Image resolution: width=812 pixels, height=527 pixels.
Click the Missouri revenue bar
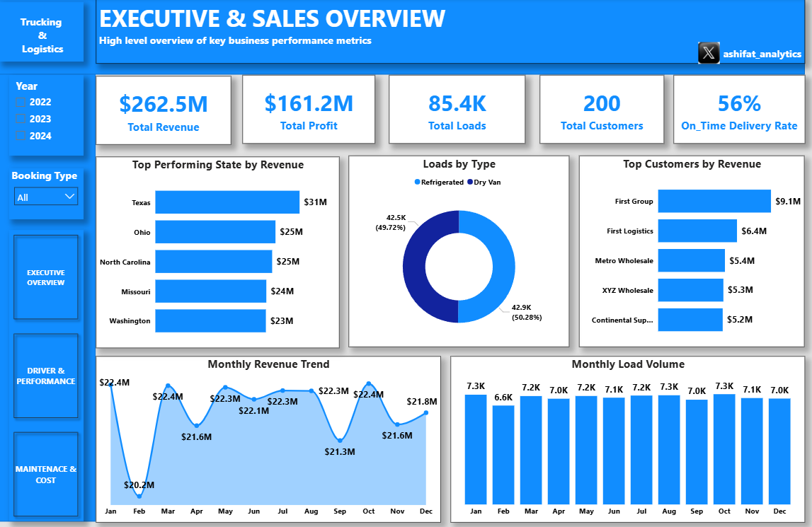tap(211, 291)
